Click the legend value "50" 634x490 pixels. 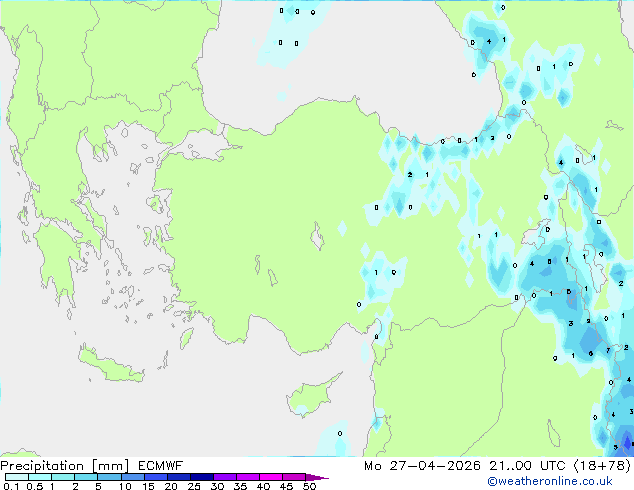309,486
